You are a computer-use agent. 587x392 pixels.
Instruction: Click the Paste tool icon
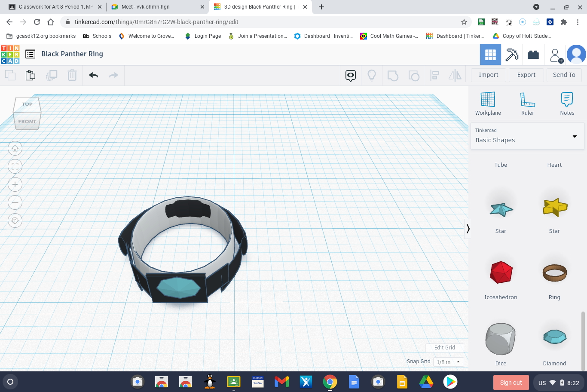tap(31, 75)
